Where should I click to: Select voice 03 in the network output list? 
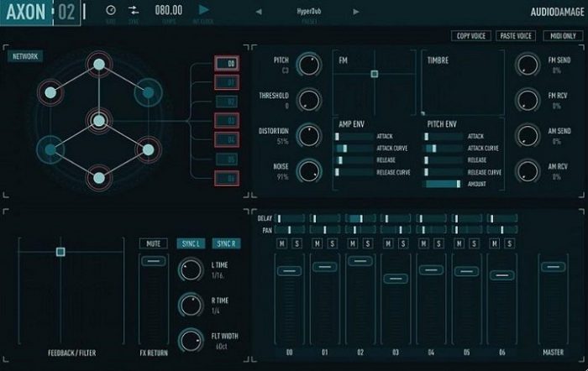pos(226,121)
